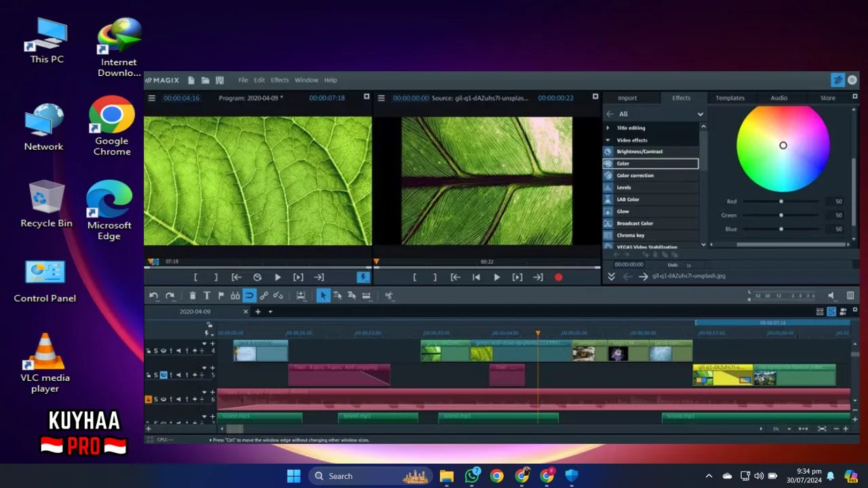
Task: Set out-point bracket in source monitor
Action: (435, 277)
